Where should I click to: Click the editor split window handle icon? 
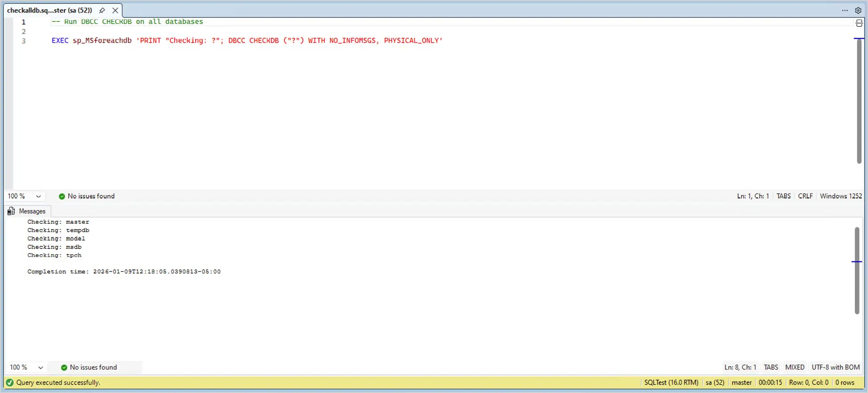tap(859, 23)
